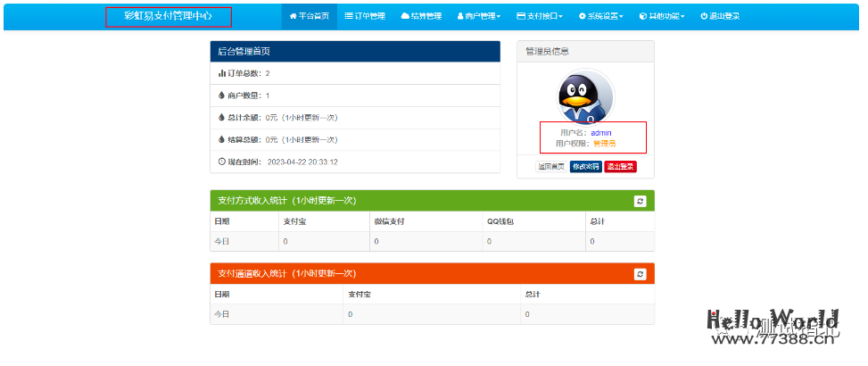
Task: Click the bar chart icon beside 订单总数
Action: (x=222, y=73)
